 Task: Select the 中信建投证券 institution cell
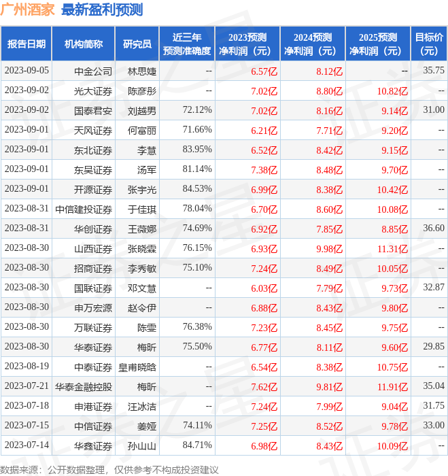84,209
